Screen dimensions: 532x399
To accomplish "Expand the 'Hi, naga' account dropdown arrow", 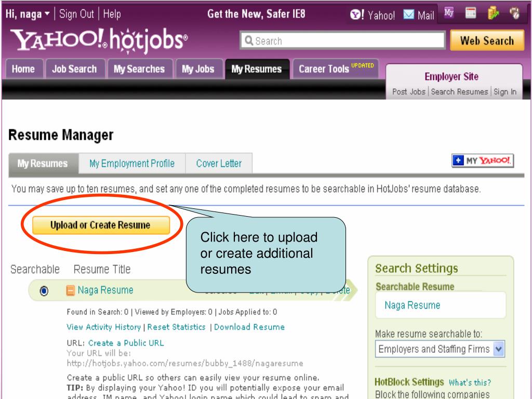I will click(47, 14).
